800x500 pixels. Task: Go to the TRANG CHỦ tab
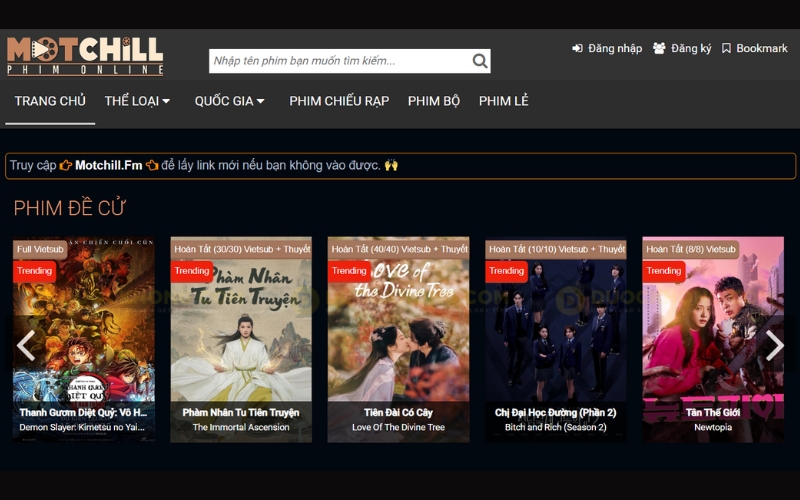tap(50, 101)
